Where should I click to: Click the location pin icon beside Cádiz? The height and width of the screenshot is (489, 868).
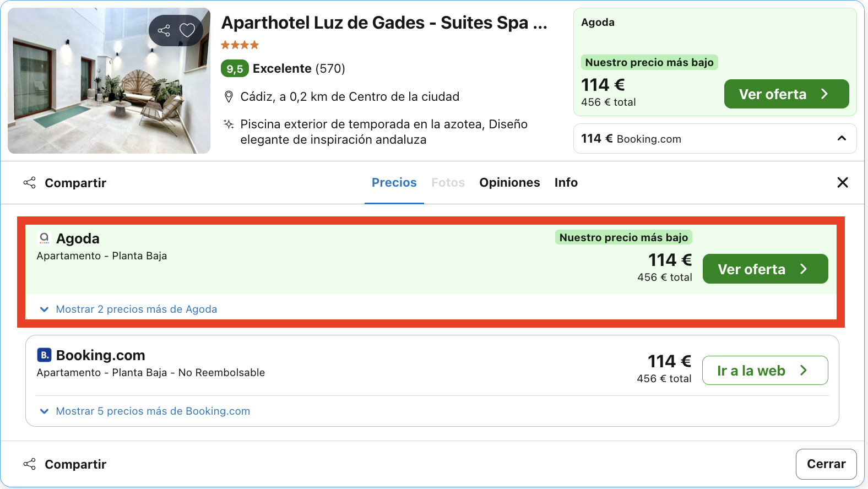(x=229, y=97)
